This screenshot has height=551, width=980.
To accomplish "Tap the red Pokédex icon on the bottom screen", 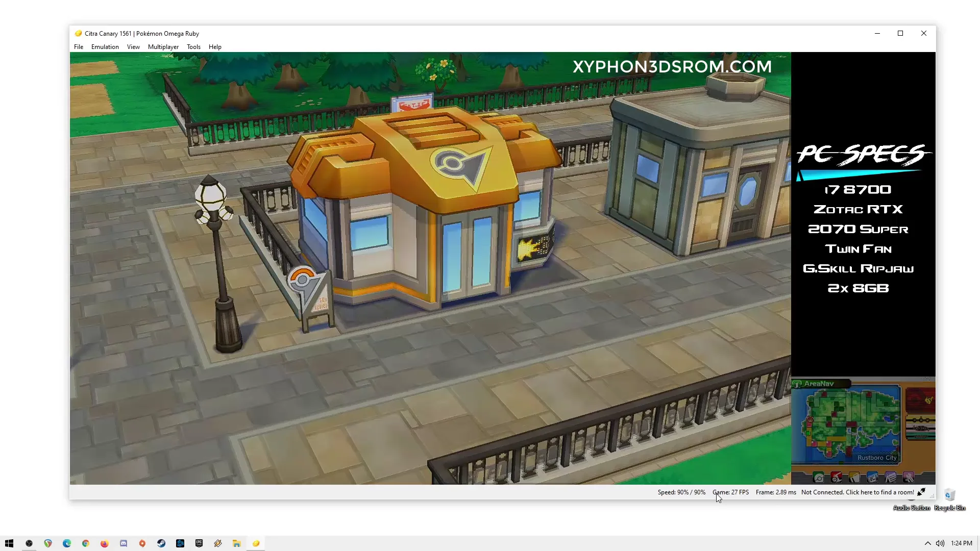I will 837,478.
